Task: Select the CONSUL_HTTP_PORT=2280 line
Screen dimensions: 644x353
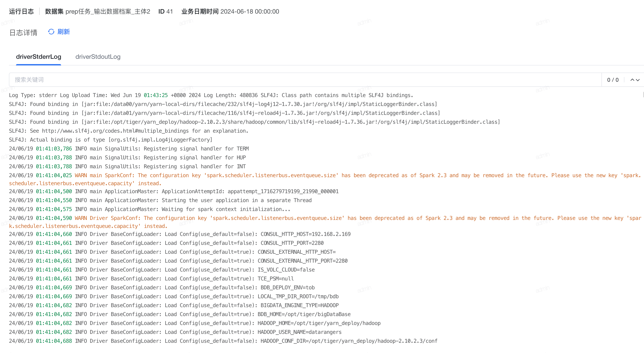Action: tap(166, 243)
